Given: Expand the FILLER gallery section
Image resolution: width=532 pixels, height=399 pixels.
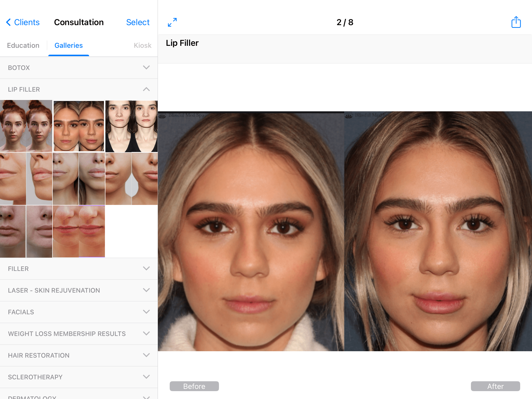Looking at the screenshot, I should click(146, 268).
